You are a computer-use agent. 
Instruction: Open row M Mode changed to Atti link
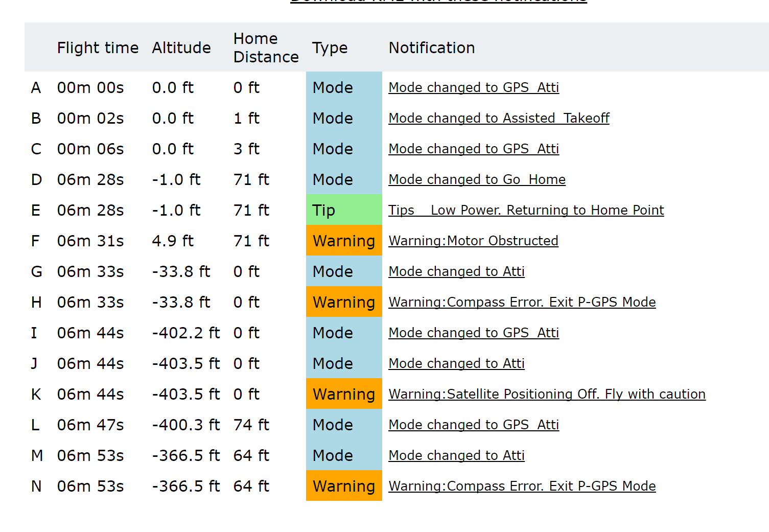click(456, 455)
